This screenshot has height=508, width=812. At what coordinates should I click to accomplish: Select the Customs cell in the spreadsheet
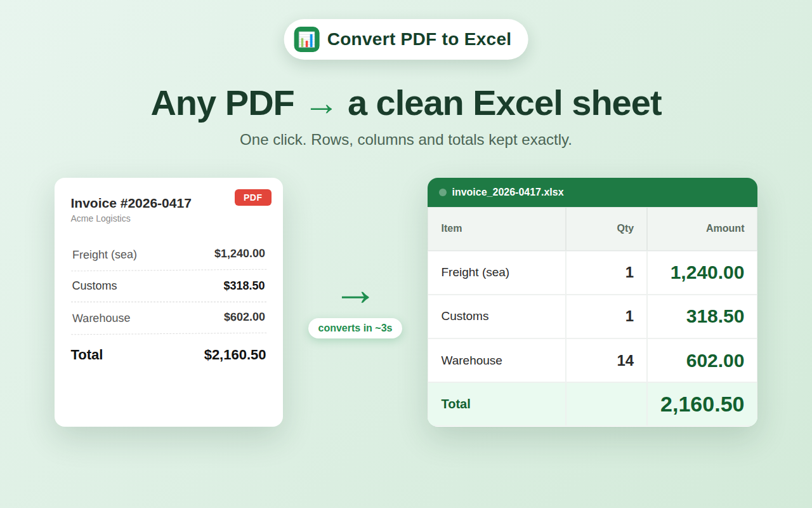[497, 316]
